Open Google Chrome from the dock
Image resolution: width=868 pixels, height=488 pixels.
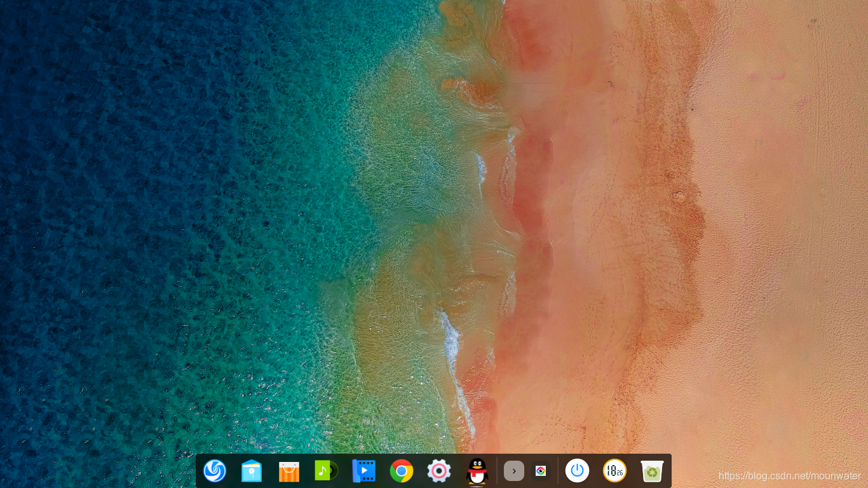[402, 471]
